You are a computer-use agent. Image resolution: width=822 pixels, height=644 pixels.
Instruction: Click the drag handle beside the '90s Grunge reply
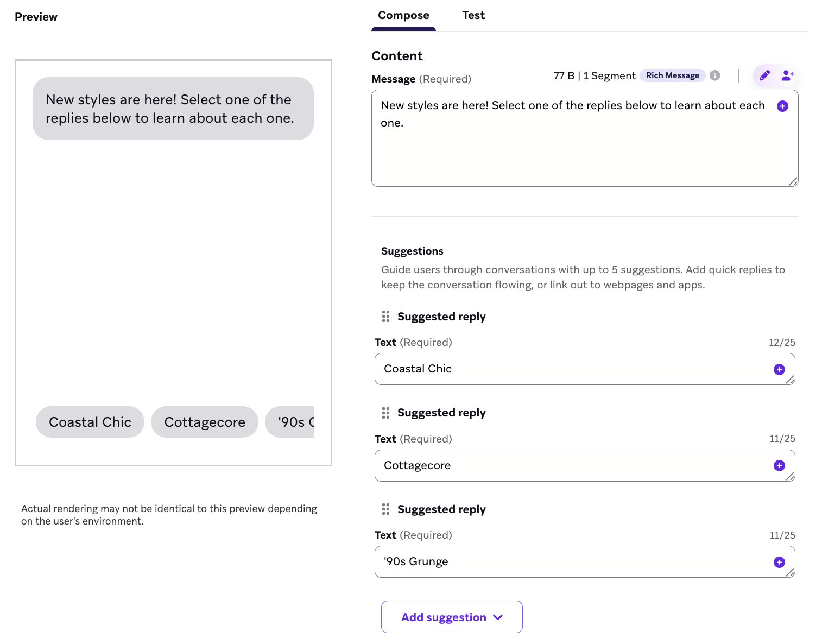(385, 509)
